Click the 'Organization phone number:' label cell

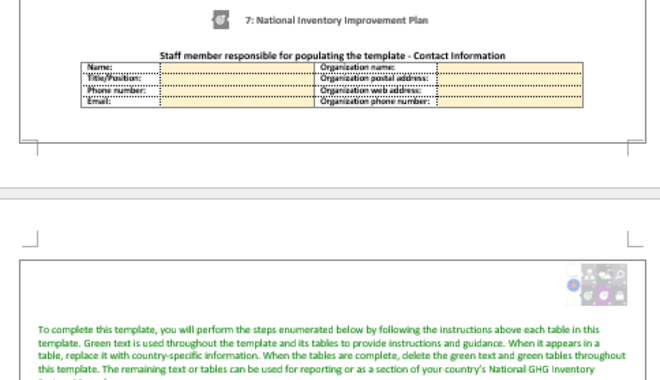[375, 102]
